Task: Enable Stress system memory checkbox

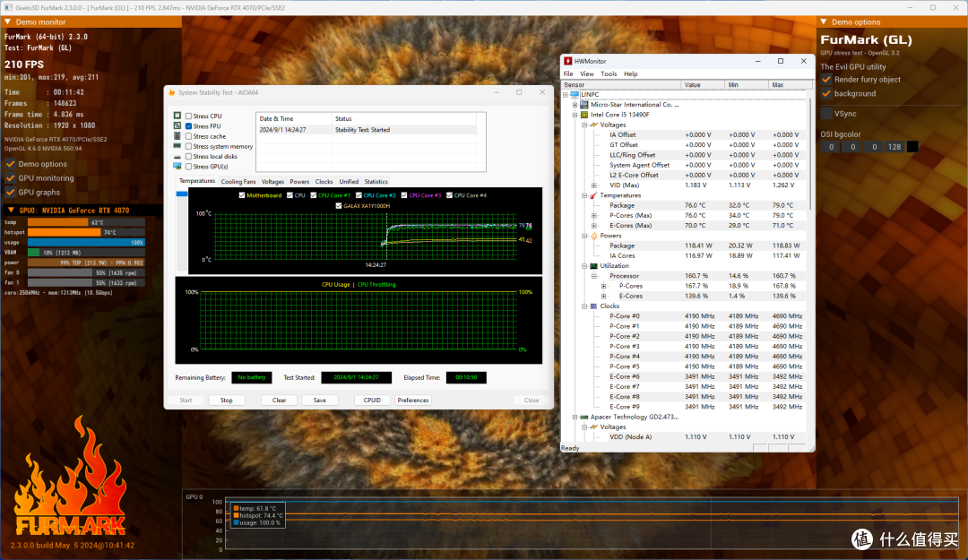Action: 189,146
